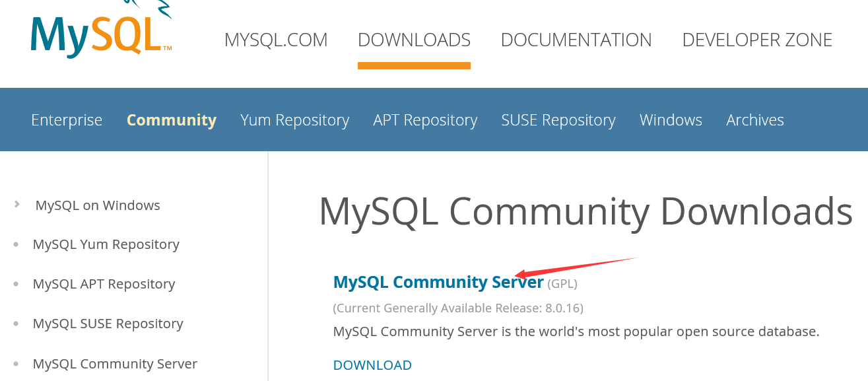The width and height of the screenshot is (868, 381).
Task: Click the DOWNLOAD link
Action: click(372, 365)
